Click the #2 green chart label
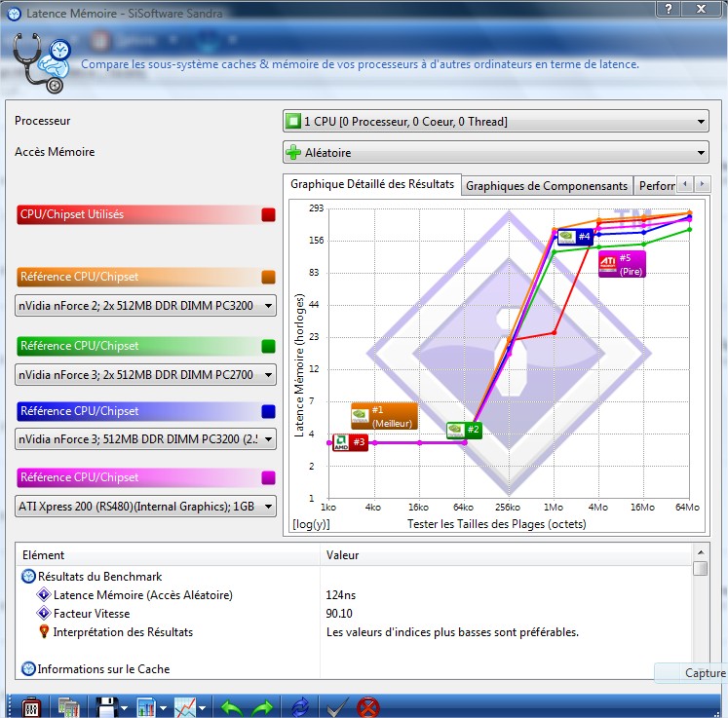 464,430
